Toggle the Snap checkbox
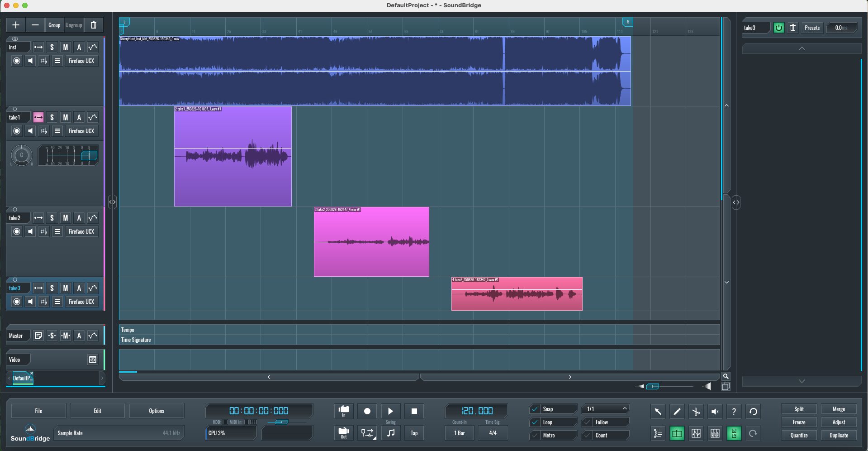The image size is (868, 451). tap(535, 409)
